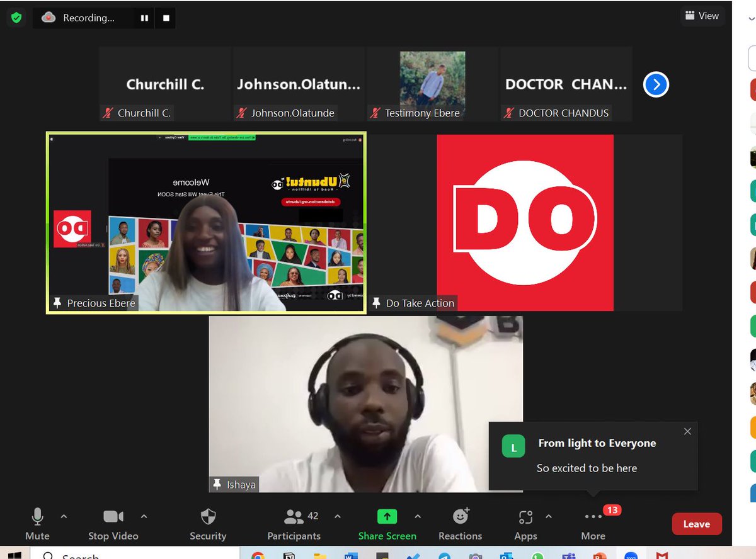Expand caret next to Participants
Image resolution: width=756 pixels, height=559 pixels.
pos(337,516)
